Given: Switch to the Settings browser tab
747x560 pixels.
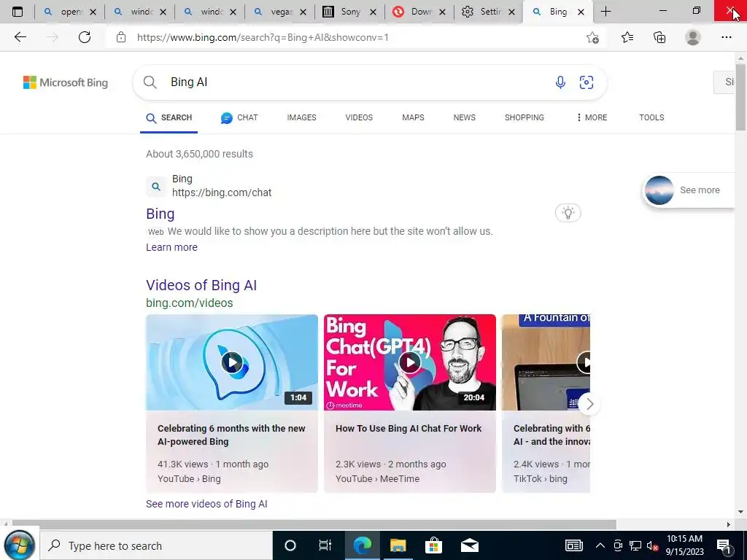Looking at the screenshot, I should coord(489,12).
